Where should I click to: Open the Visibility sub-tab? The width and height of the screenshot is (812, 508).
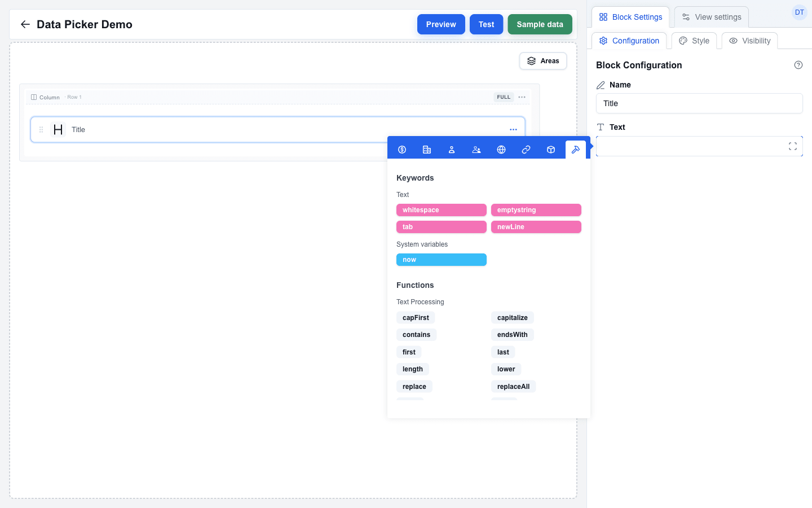coord(749,41)
